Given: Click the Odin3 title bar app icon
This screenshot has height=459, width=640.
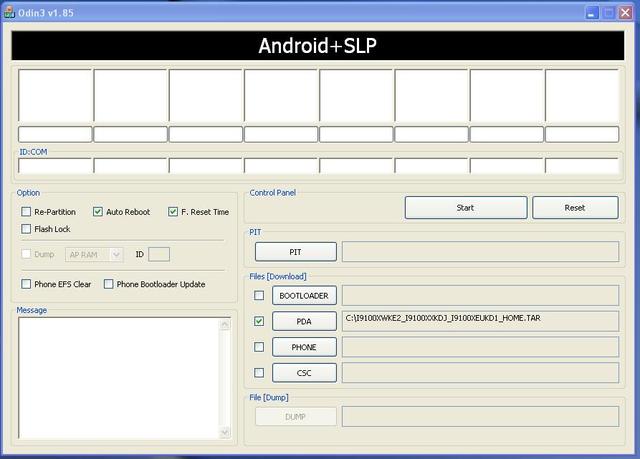Looking at the screenshot, I should tap(10, 12).
